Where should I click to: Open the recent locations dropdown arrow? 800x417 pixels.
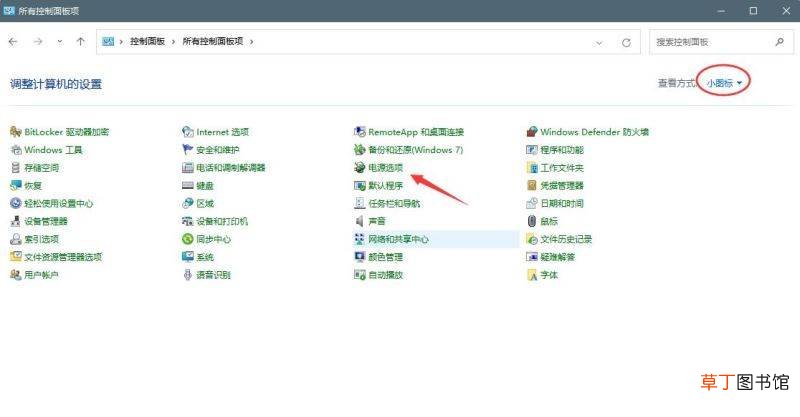(x=60, y=42)
